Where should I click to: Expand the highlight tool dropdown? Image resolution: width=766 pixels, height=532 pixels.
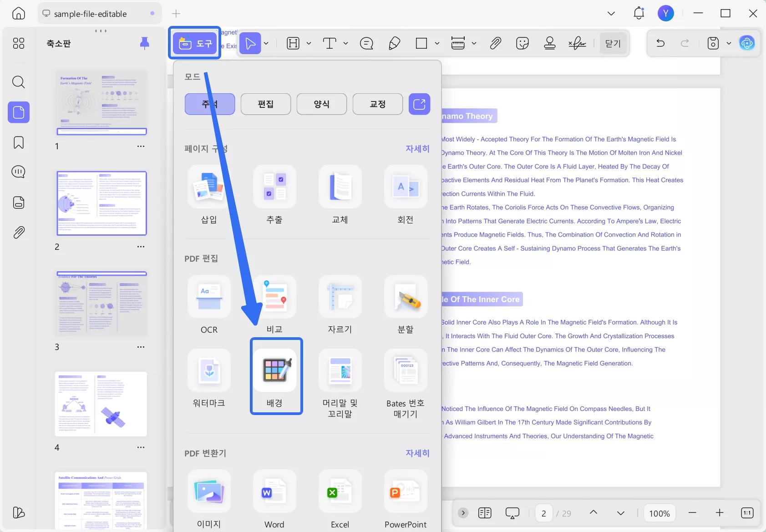click(309, 43)
